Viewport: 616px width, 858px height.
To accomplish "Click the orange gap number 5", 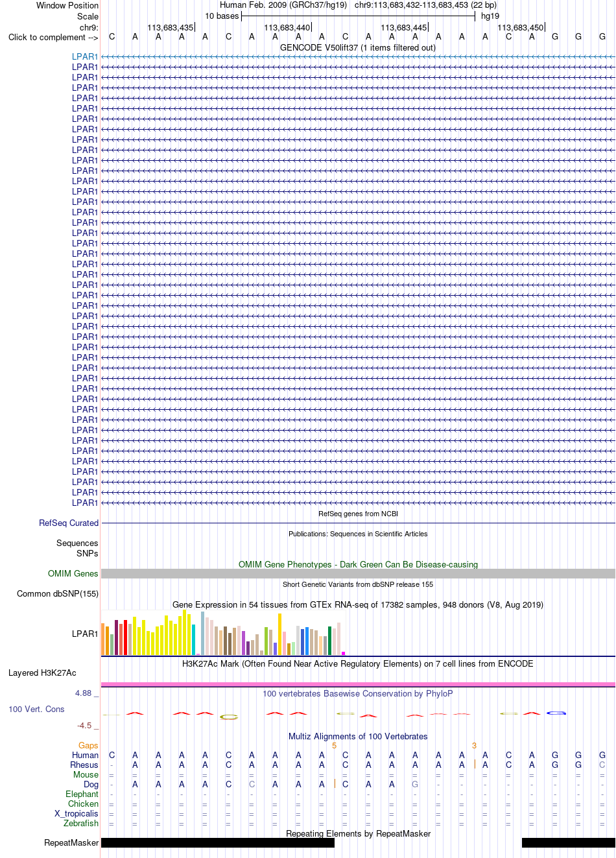I will click(x=335, y=745).
